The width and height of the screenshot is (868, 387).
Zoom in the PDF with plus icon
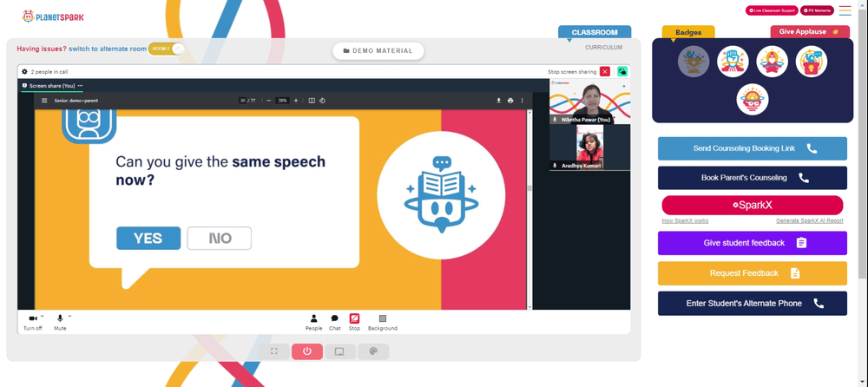(296, 101)
